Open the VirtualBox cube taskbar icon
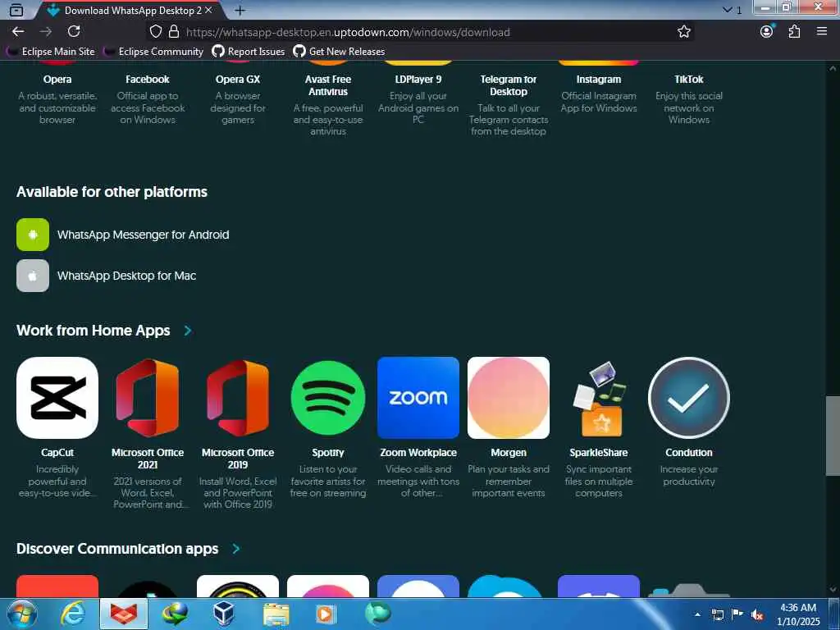The image size is (840, 630). [x=224, y=614]
